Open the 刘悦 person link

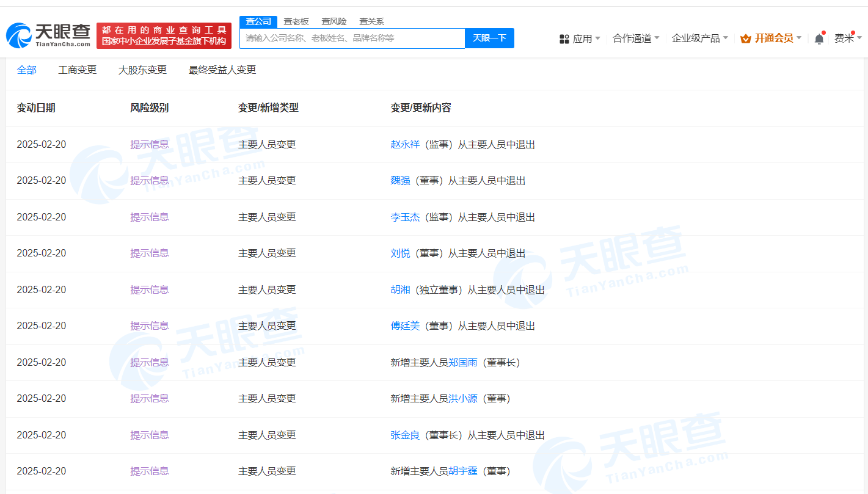400,253
